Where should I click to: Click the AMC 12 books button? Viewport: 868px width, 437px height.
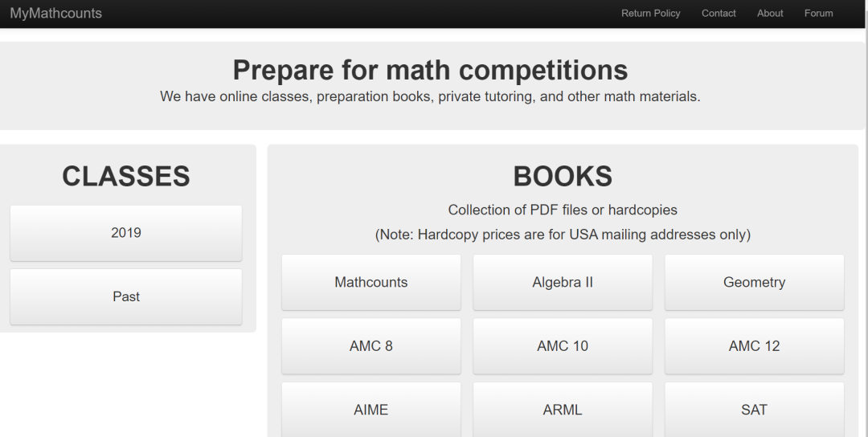(754, 346)
